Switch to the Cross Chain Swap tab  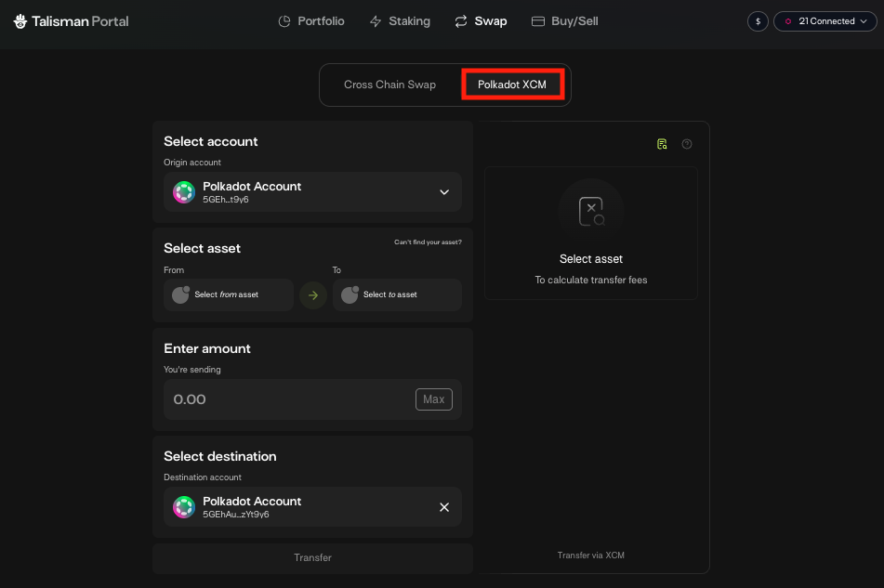(x=389, y=85)
